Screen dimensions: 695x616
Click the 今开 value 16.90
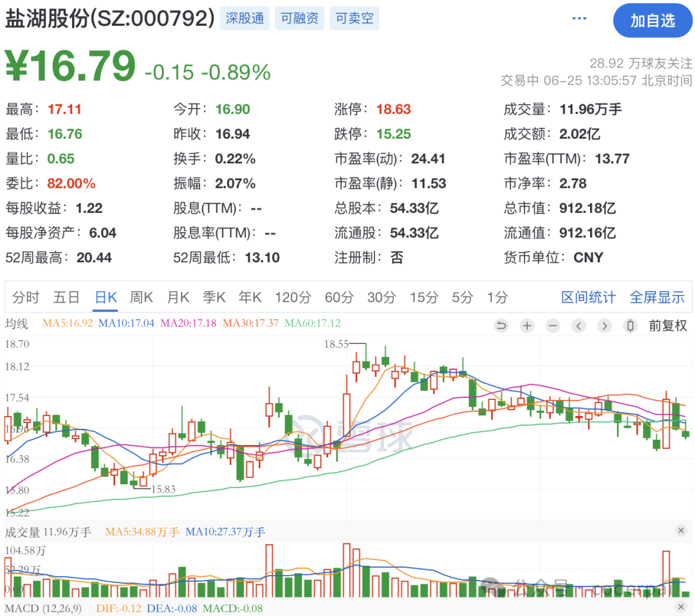(x=233, y=109)
